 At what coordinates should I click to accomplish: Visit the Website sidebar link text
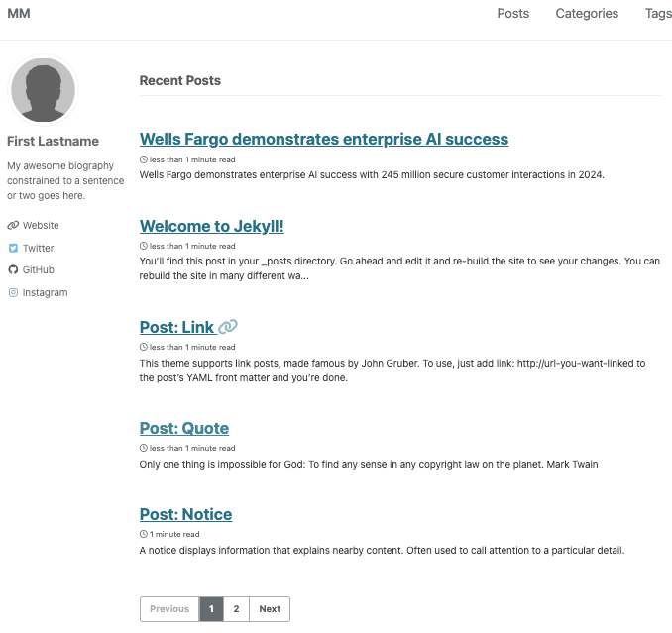click(x=41, y=225)
